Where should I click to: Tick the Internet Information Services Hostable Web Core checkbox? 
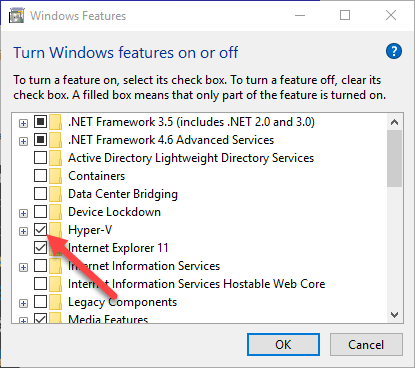[40, 284]
